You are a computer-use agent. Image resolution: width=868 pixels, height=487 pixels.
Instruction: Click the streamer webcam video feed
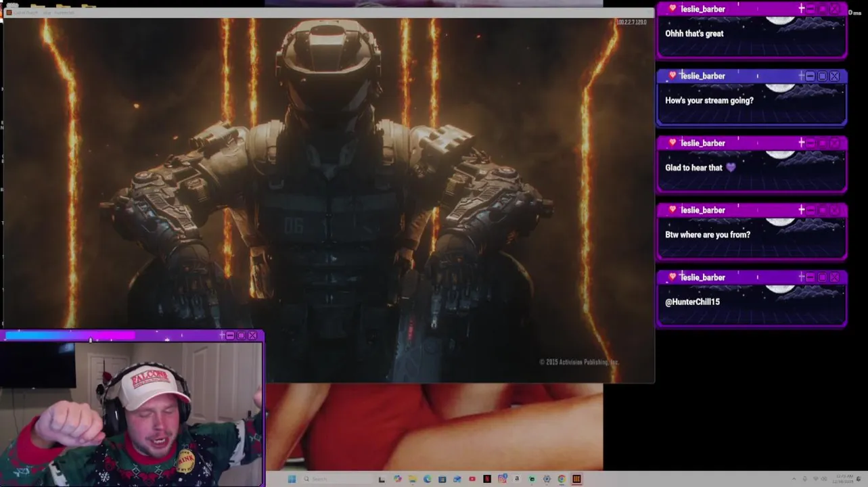(131, 413)
